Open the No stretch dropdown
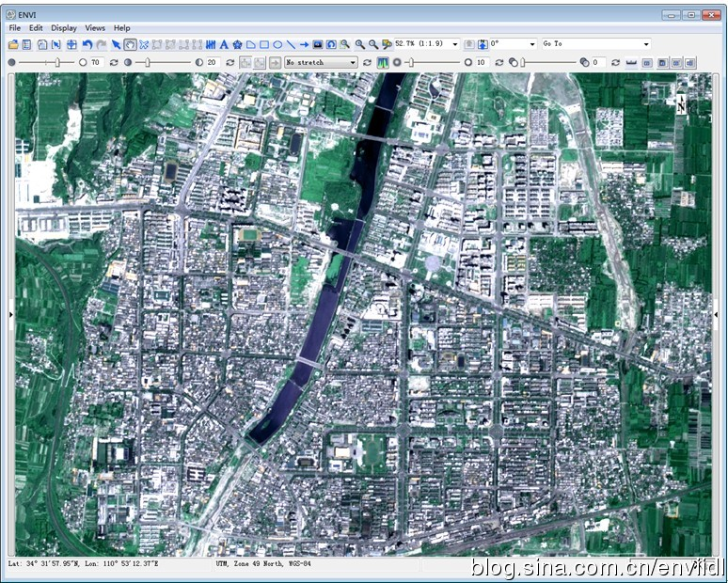 (354, 62)
